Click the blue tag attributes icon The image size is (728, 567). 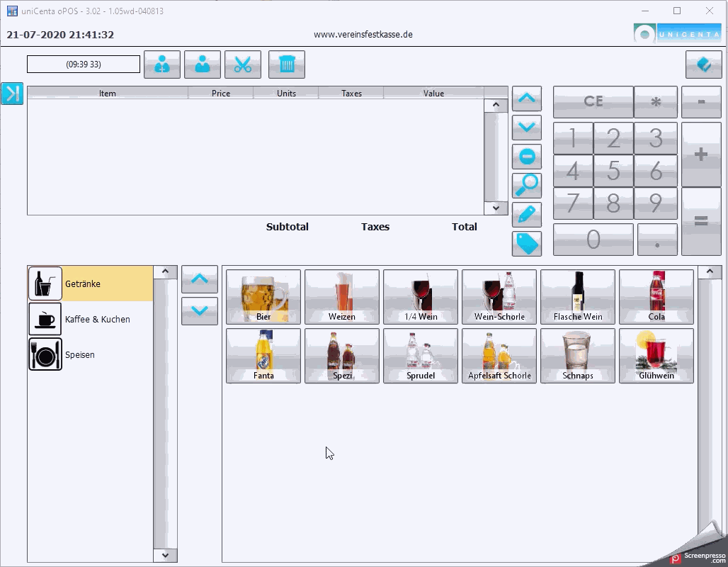click(x=526, y=244)
